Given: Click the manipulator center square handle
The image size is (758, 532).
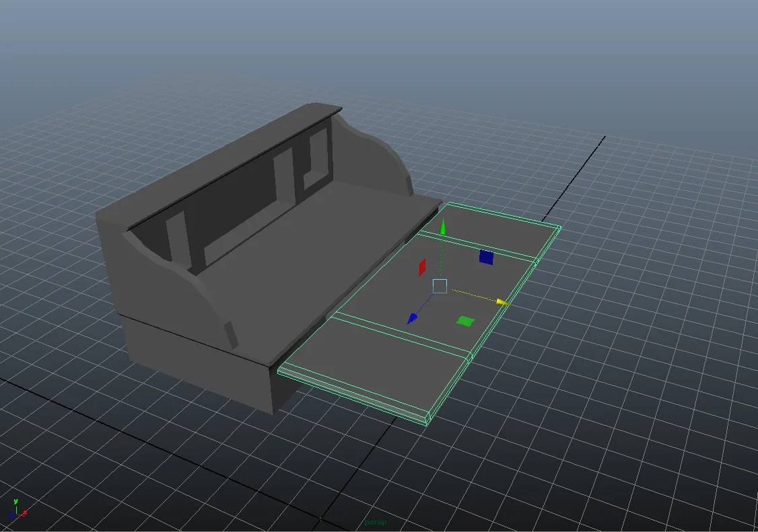Looking at the screenshot, I should [x=440, y=286].
